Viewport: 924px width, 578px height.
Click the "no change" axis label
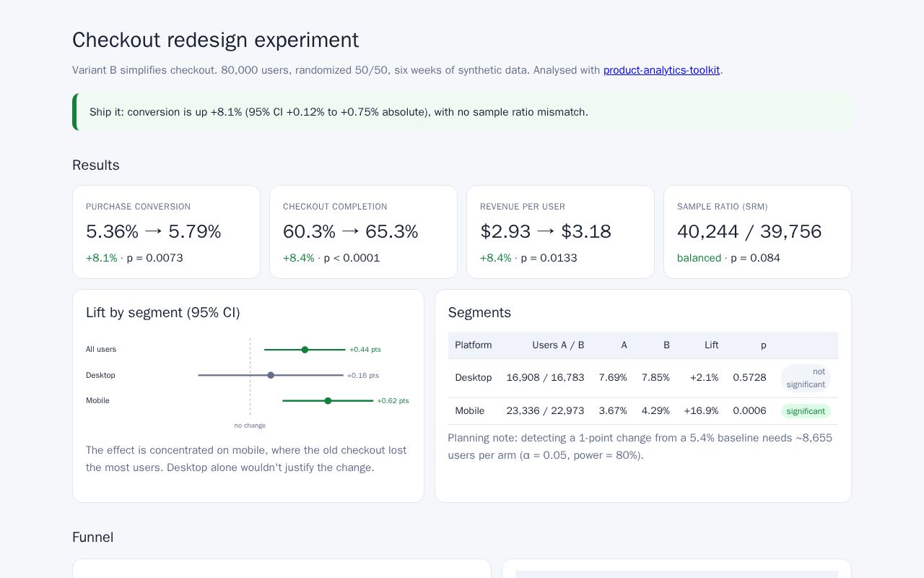pos(250,426)
